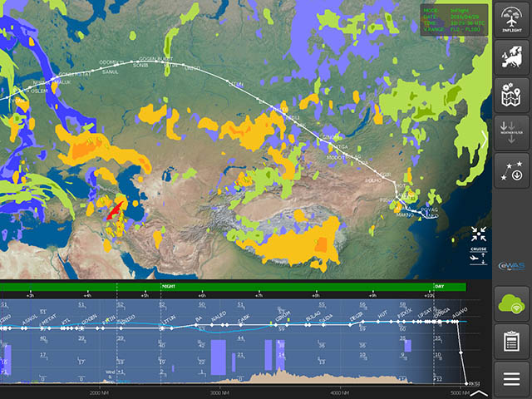Click the 2000 NM distance label

point(100,393)
